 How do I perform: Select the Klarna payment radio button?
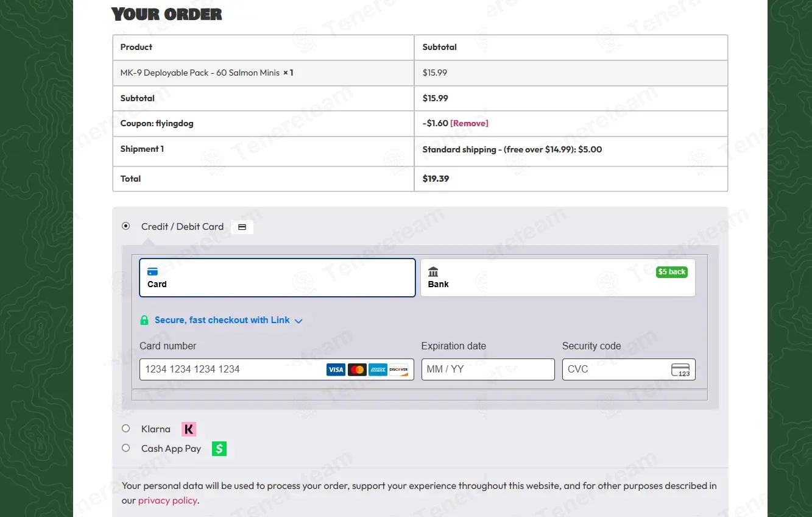[x=126, y=429]
